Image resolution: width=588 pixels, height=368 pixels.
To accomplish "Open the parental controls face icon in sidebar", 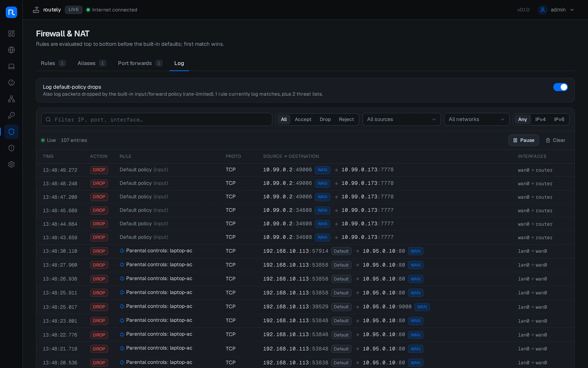I will pyautogui.click(x=11, y=83).
